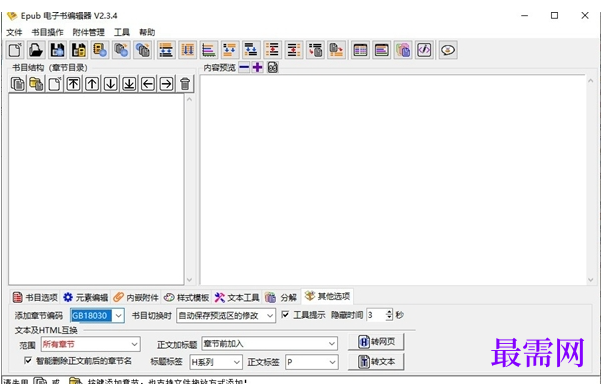Click the document icon beside the plus button
Screen dimensions: 603x384
pyautogui.click(x=273, y=68)
